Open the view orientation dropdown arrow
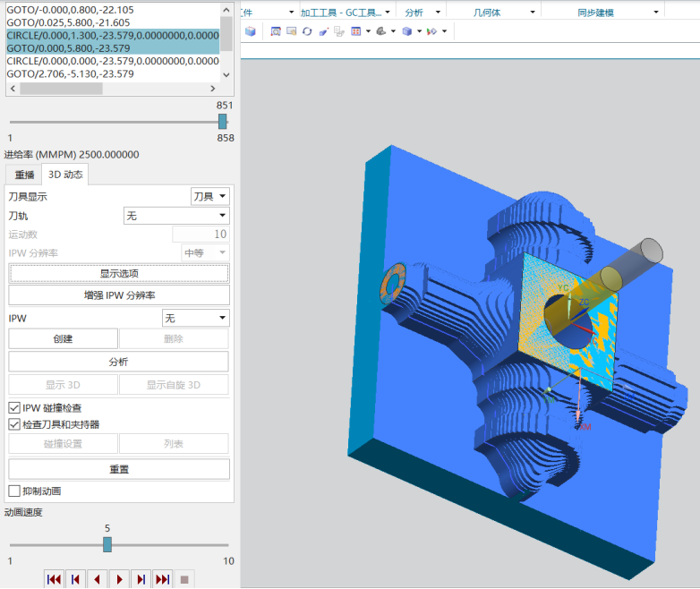Viewport: 700px width, 589px height. click(x=368, y=31)
